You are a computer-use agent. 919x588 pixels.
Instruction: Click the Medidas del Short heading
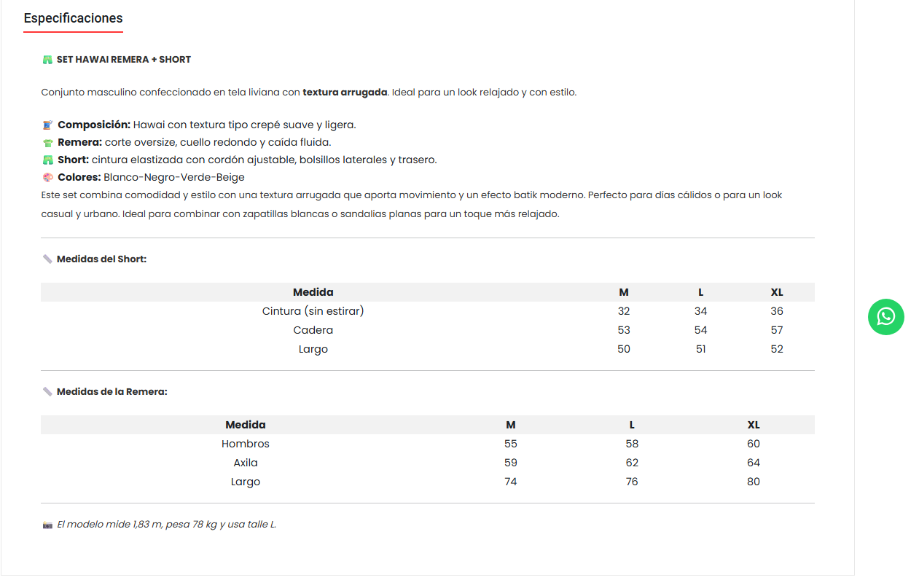(101, 259)
